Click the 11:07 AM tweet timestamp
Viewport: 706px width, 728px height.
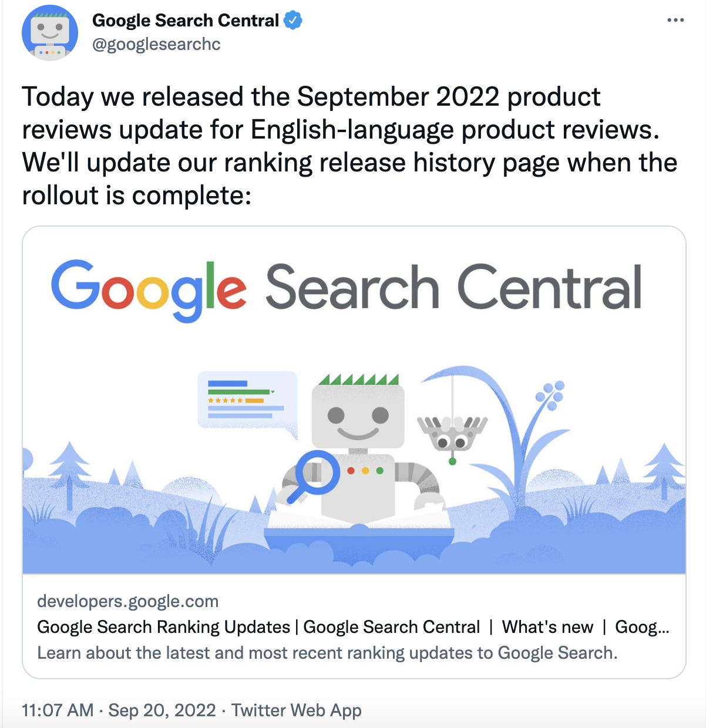pos(58,710)
